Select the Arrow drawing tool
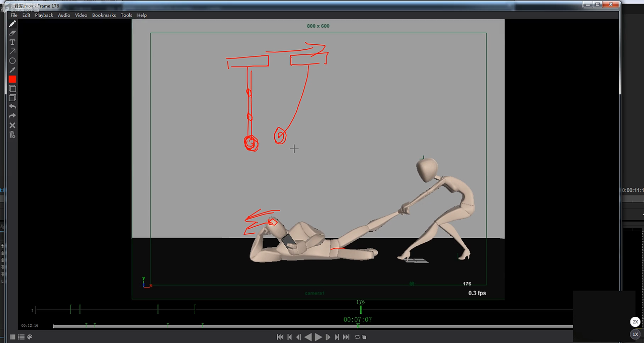Viewport: 644px width, 343px height. click(13, 51)
